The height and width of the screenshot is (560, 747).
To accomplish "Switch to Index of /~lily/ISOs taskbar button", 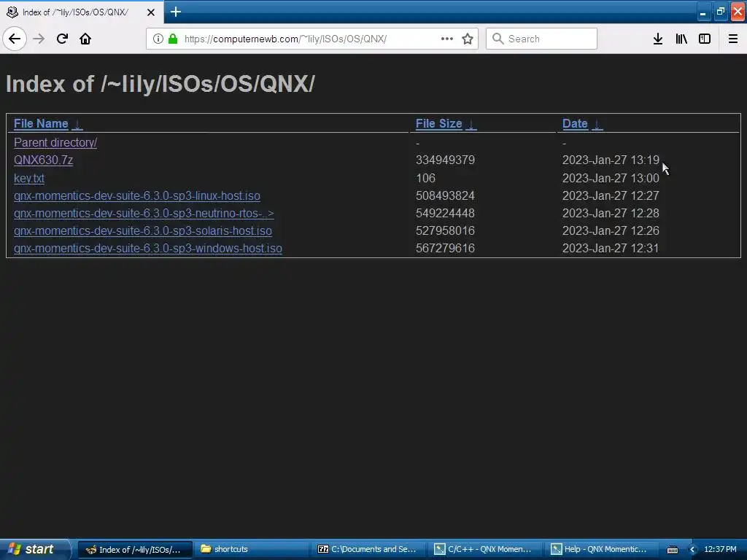I will (135, 549).
